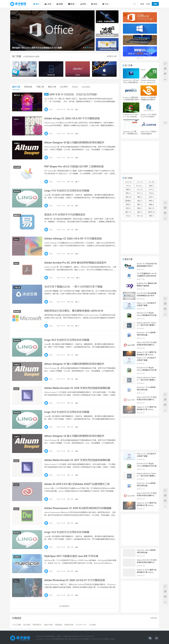Screen dimensions: 169x644
Task: Open the Adobe Acrobat Pro DC post icon
Action: coord(27,270)
